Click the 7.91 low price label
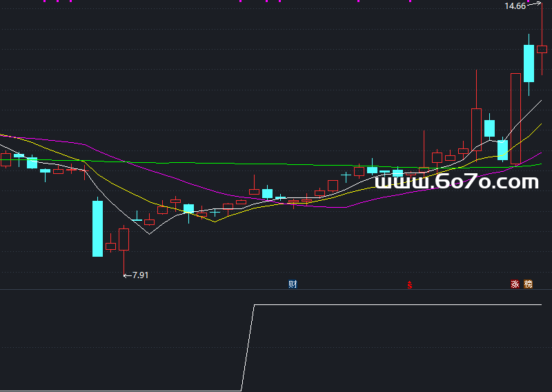 coord(139,275)
